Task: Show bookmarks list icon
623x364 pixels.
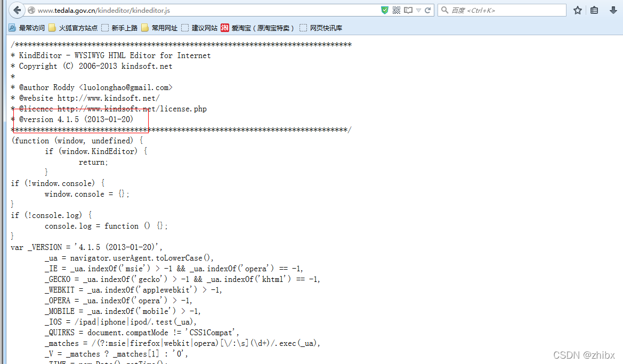Action: coord(594,10)
